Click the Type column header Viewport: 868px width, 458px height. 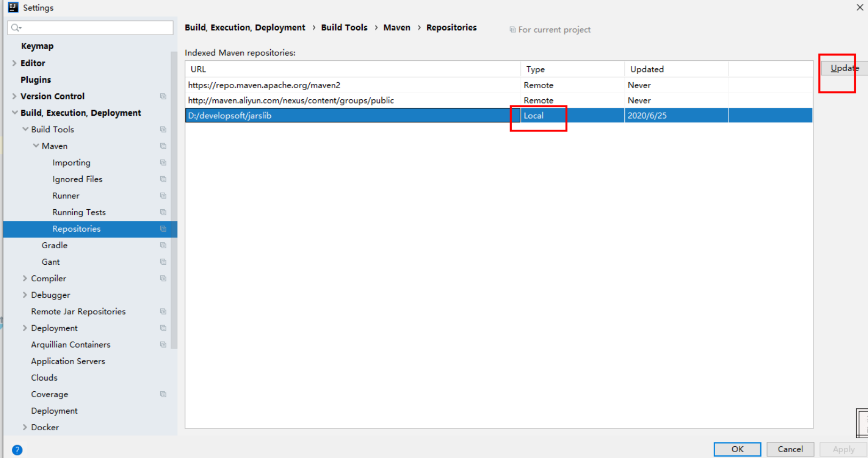572,69
